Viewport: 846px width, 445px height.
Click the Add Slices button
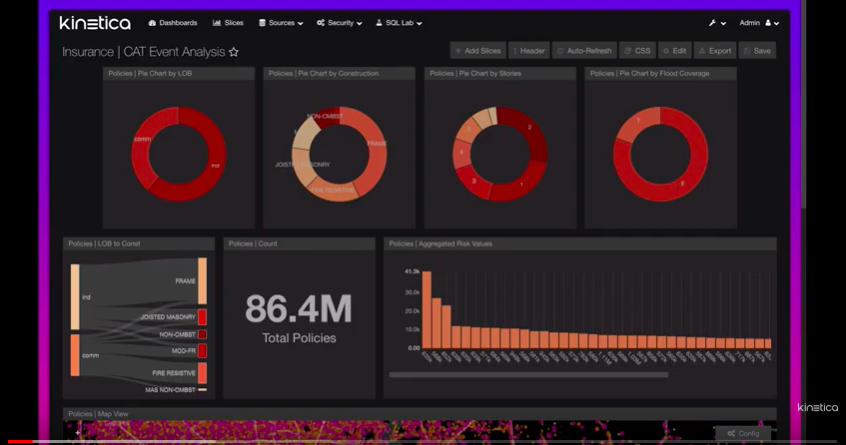[x=477, y=50]
